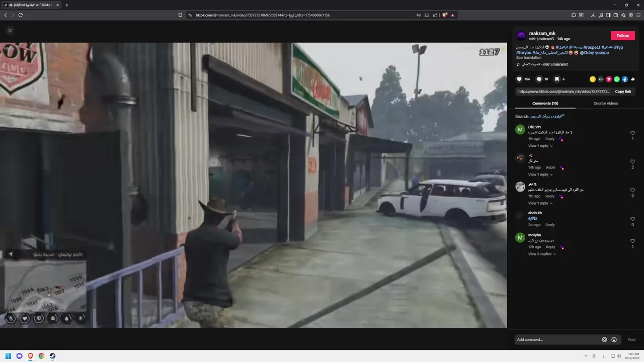This screenshot has height=362, width=644.
Task: Open makram_mk profile name
Action: (542, 33)
